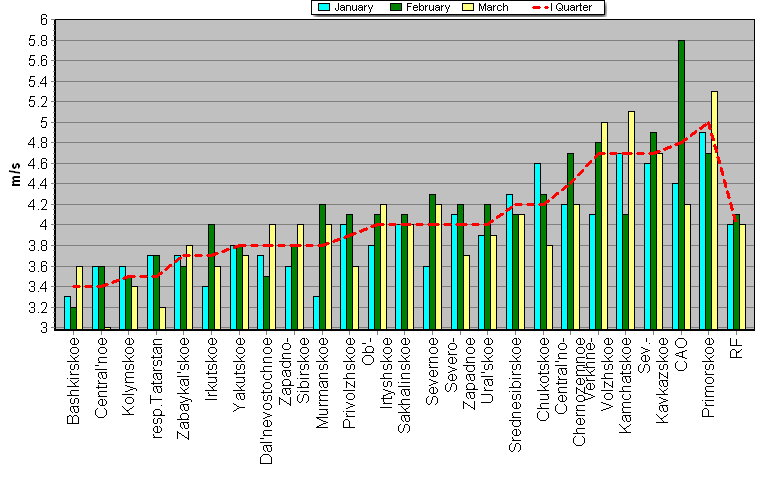Click the 'RF' axis label
This screenshot has width=777, height=479.
(736, 348)
